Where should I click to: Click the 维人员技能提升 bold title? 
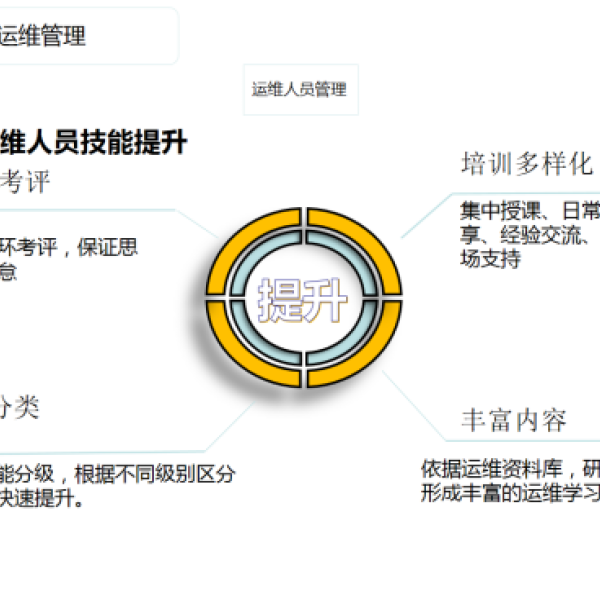[x=93, y=142]
